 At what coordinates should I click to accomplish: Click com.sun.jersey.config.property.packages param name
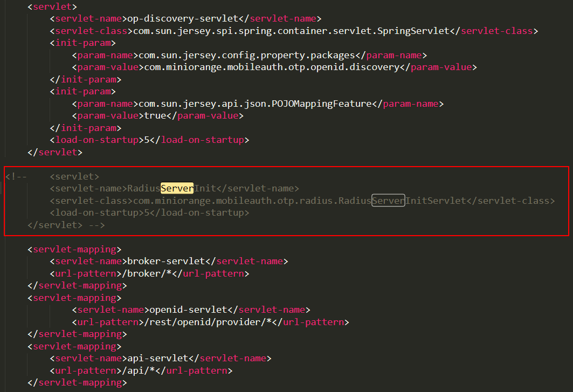tap(247, 55)
